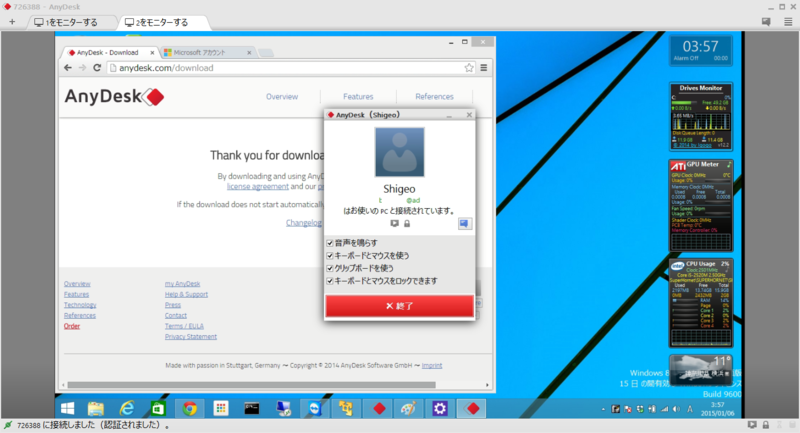Image resolution: width=800 pixels, height=433 pixels.
Task: Open TeamViewer on the remote taskbar
Action: click(315, 409)
